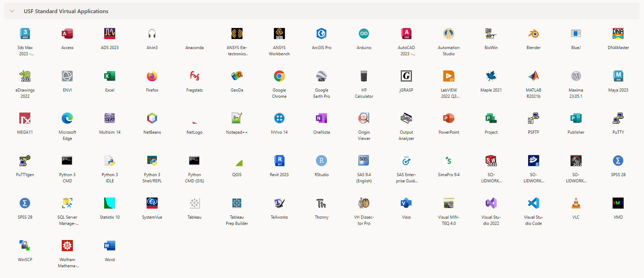Launch Word
This screenshot has height=278, width=644.
click(x=110, y=246)
